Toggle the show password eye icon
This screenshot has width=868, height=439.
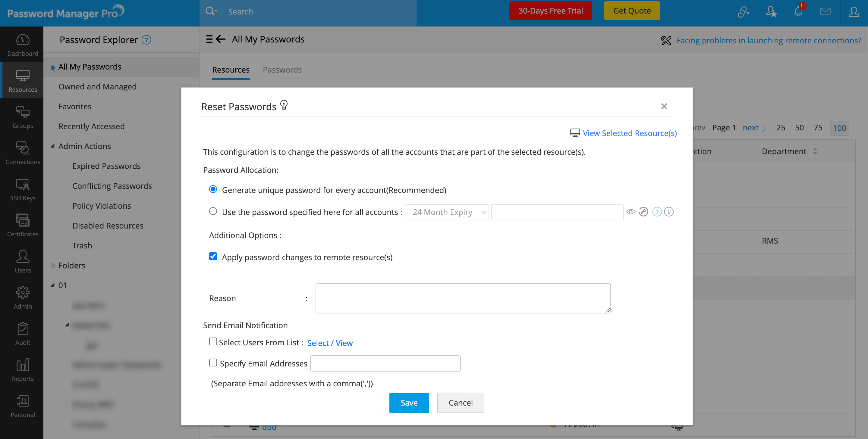[631, 212]
